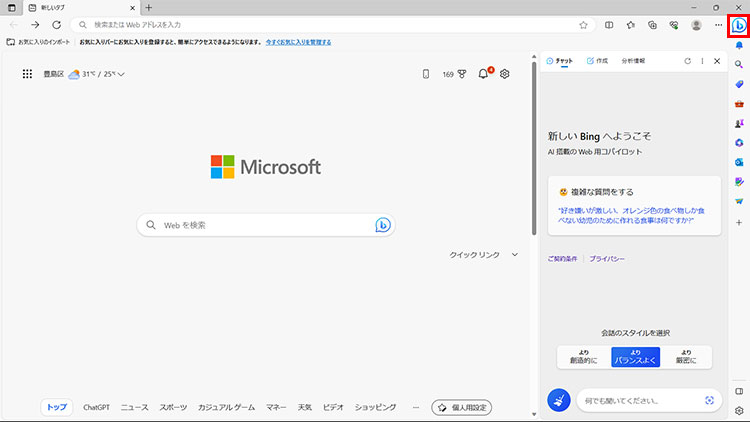The height and width of the screenshot is (422, 750).
Task: Refresh the Bing chat panel
Action: (687, 61)
